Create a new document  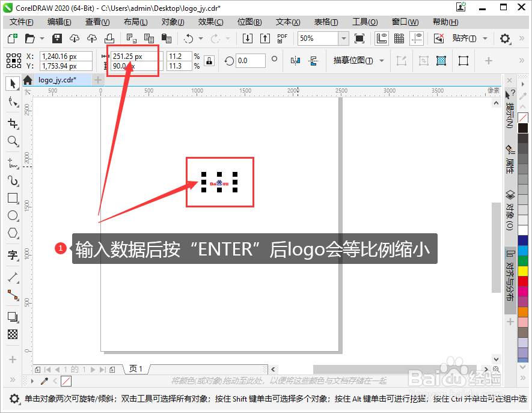[13, 38]
